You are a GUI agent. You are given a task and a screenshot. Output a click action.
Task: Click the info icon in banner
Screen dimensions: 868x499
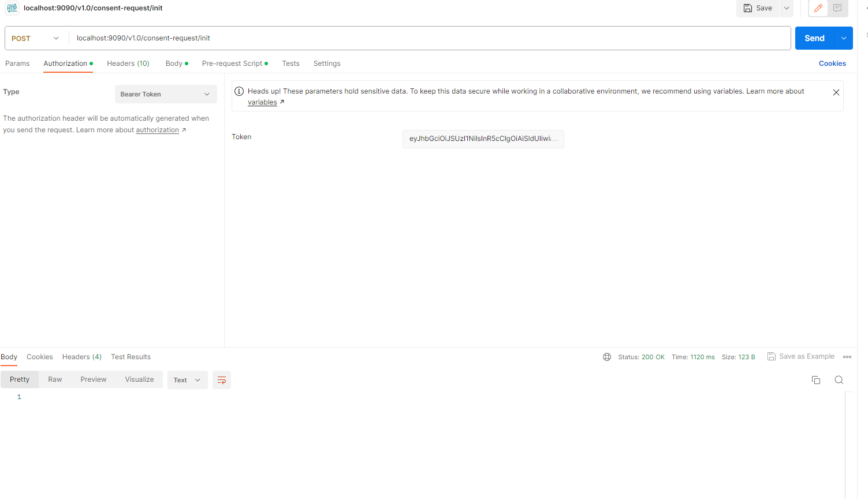pyautogui.click(x=239, y=91)
